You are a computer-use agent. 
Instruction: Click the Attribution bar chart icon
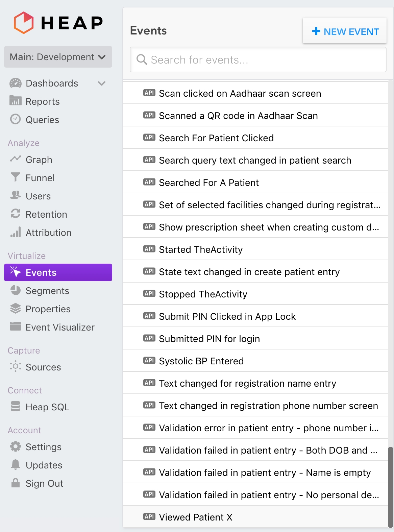(16, 232)
